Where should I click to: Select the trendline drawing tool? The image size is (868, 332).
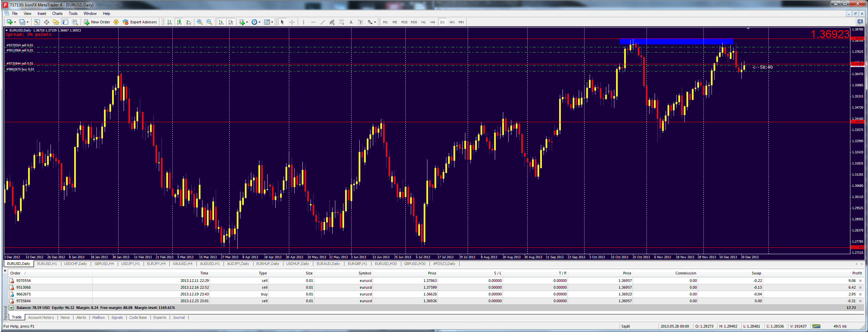323,22
